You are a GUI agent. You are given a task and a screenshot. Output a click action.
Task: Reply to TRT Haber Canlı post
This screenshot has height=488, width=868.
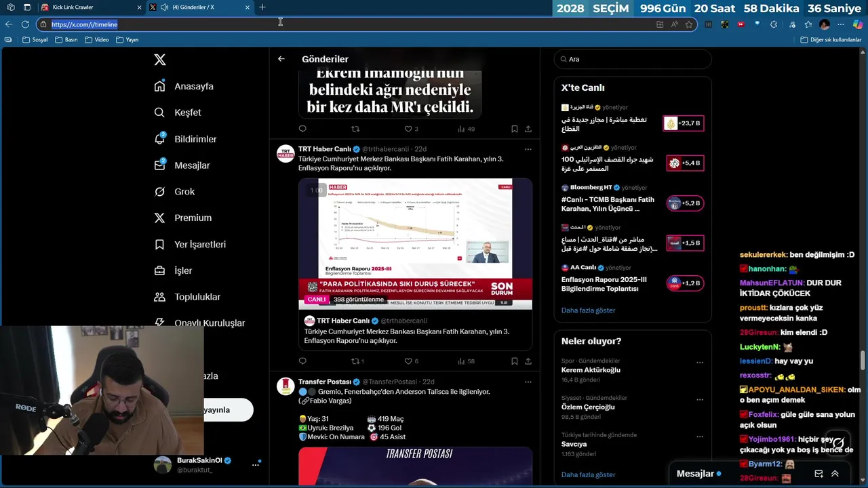click(302, 361)
